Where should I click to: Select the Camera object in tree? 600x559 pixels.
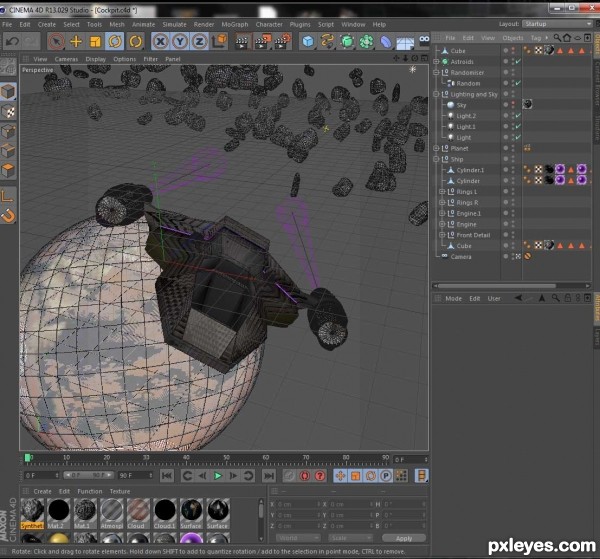[461, 257]
